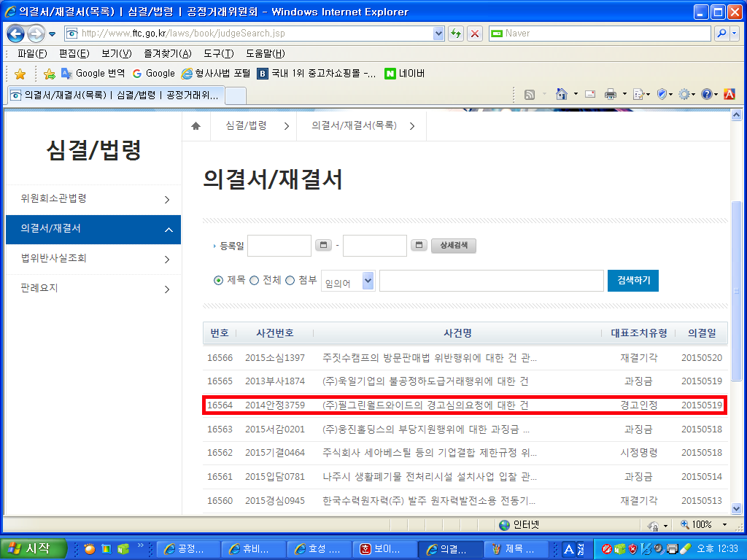The height and width of the screenshot is (560, 747).
Task: Open the 임의어 dropdown list
Action: (368, 281)
